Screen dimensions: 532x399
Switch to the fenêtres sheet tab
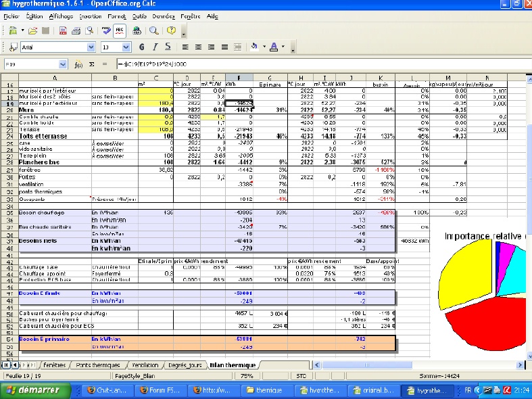54,365
